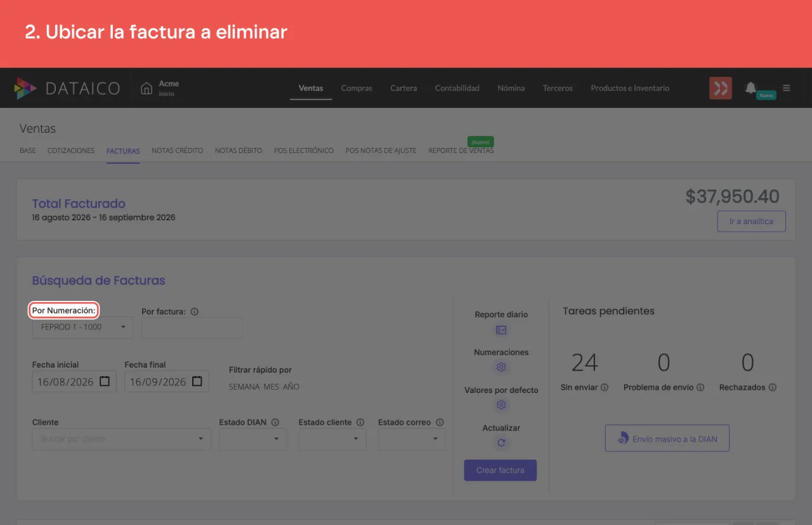Click the Por factura info icon

point(195,312)
